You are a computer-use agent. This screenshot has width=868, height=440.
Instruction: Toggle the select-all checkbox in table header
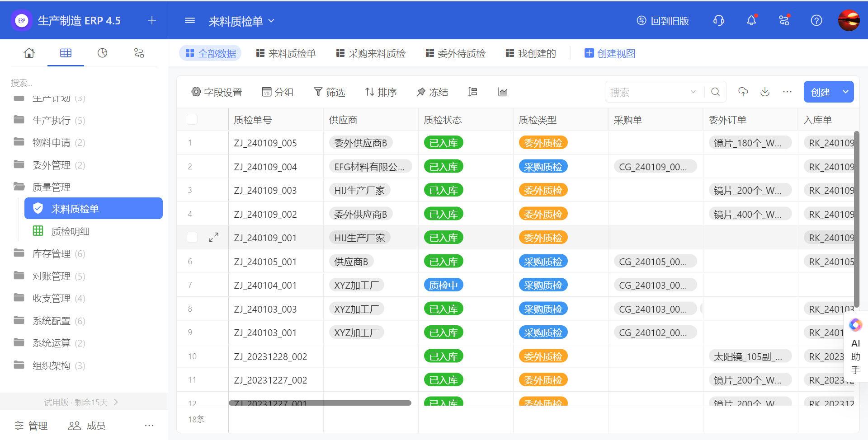192,119
